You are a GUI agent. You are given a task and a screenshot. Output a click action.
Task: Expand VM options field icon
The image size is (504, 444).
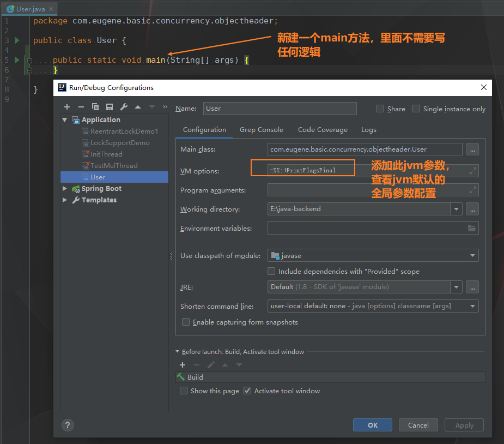click(472, 171)
